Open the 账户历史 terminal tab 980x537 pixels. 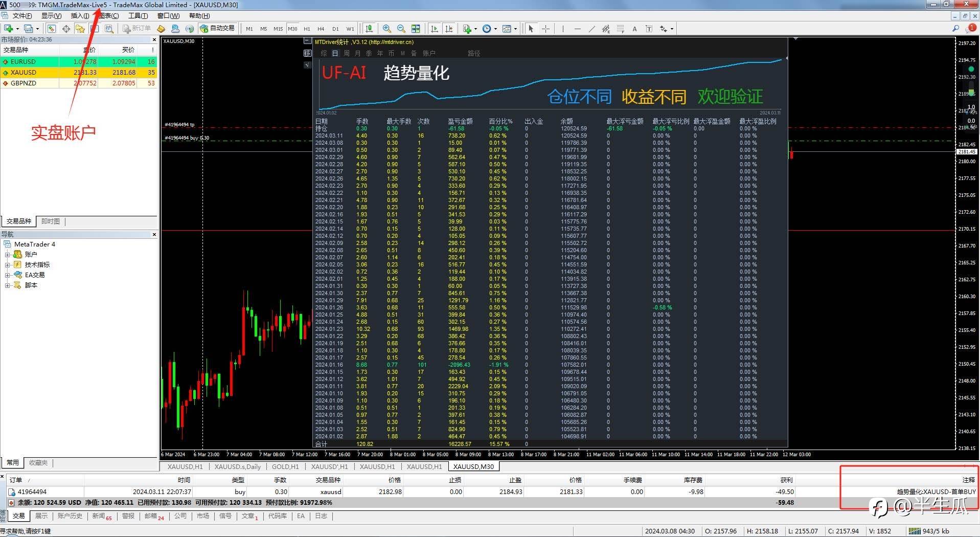coord(70,516)
